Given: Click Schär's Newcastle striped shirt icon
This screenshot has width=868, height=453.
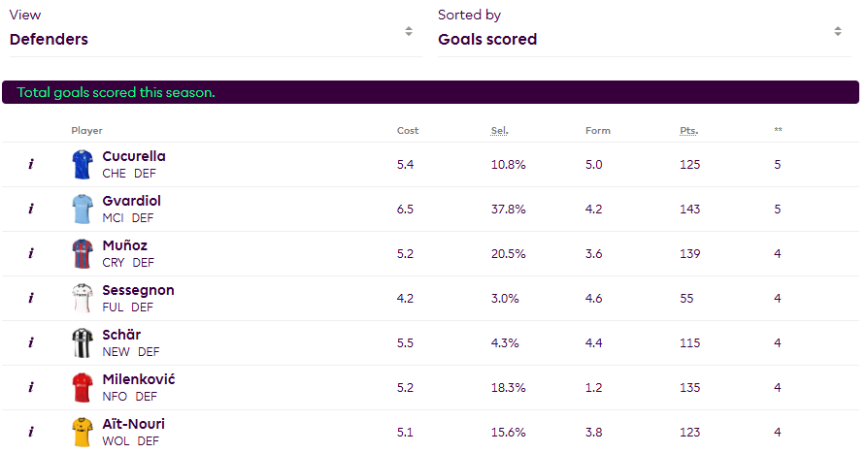Looking at the screenshot, I should point(82,343).
